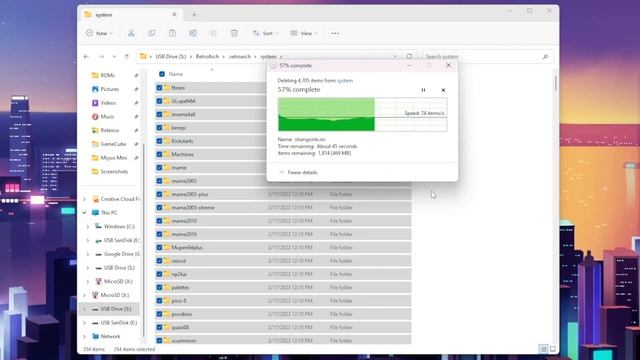640x360 pixels.
Task: Refresh the system folder view
Action: tap(409, 56)
